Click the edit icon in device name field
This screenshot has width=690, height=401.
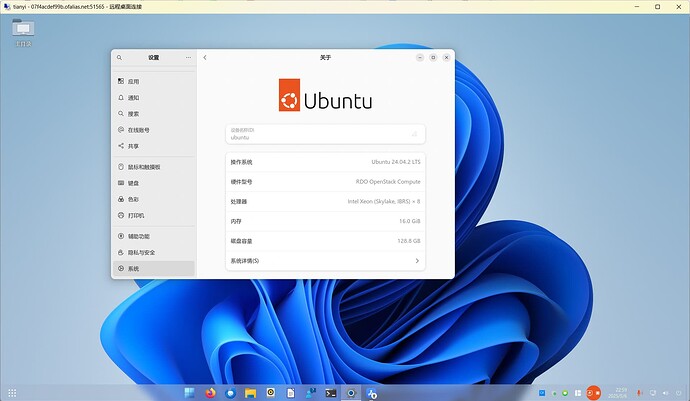coord(414,134)
